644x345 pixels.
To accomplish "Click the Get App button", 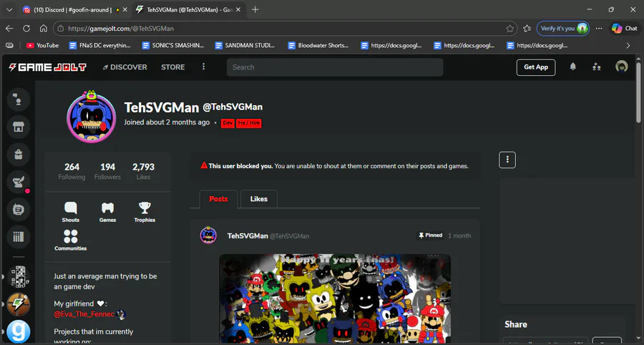I will click(535, 67).
